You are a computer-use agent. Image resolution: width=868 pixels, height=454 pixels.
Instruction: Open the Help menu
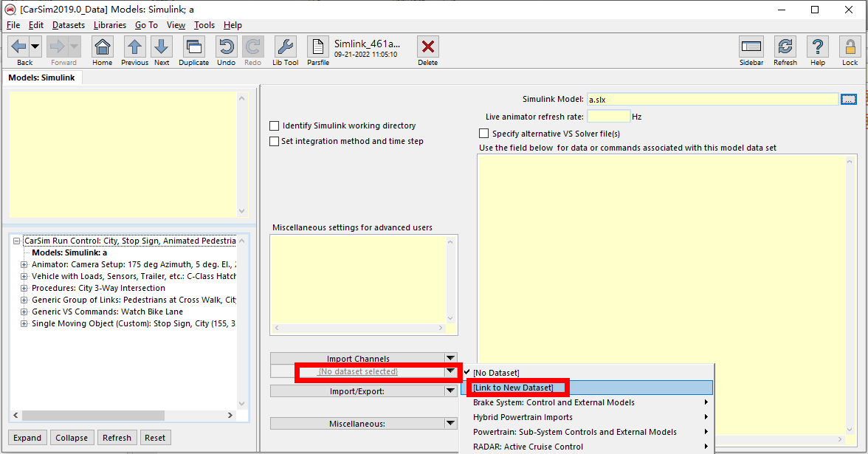(232, 25)
